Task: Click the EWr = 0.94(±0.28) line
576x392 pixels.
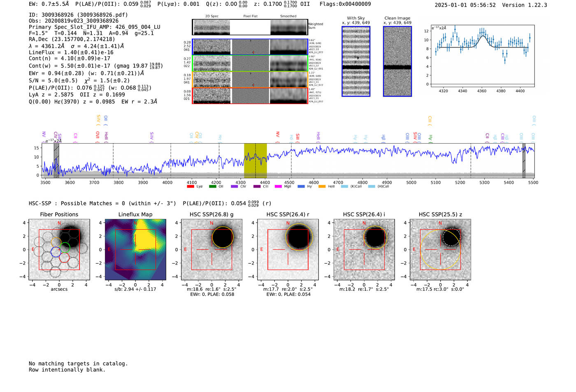Action: tap(86, 73)
